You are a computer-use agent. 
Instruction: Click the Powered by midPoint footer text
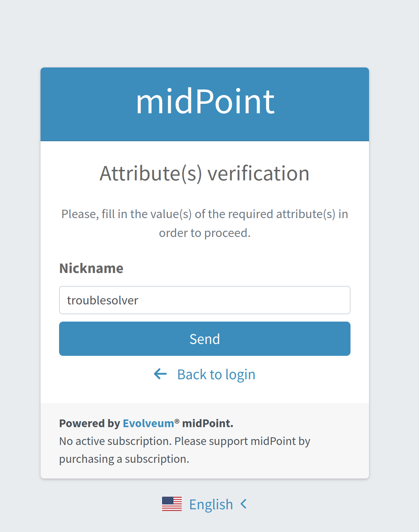pyautogui.click(x=146, y=423)
